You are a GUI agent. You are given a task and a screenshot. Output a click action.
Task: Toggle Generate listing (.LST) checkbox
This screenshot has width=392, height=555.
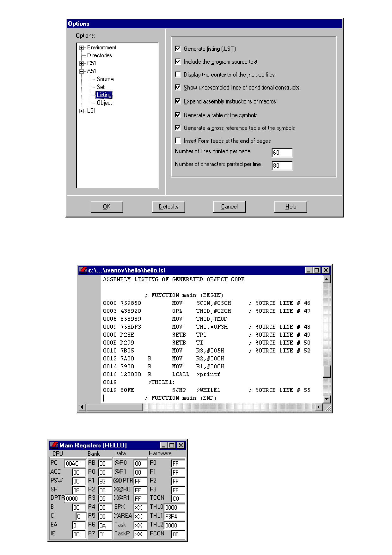(x=178, y=49)
